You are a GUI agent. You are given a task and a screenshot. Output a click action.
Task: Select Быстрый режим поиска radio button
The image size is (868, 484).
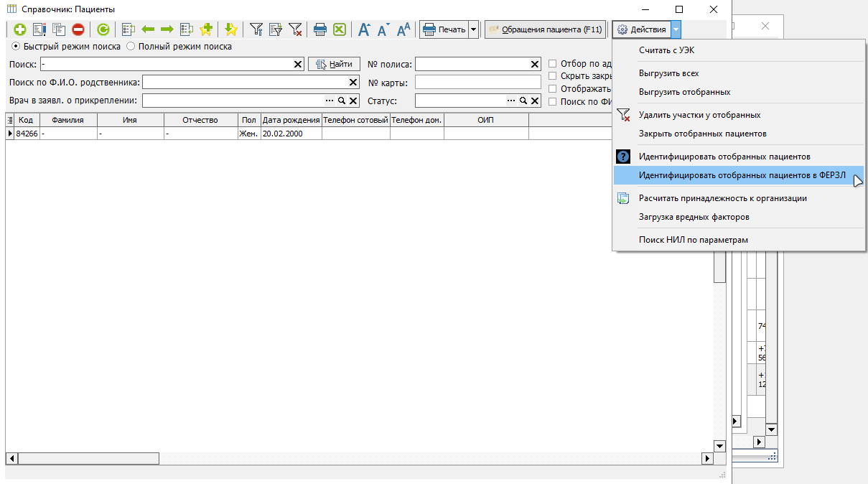[x=16, y=47]
